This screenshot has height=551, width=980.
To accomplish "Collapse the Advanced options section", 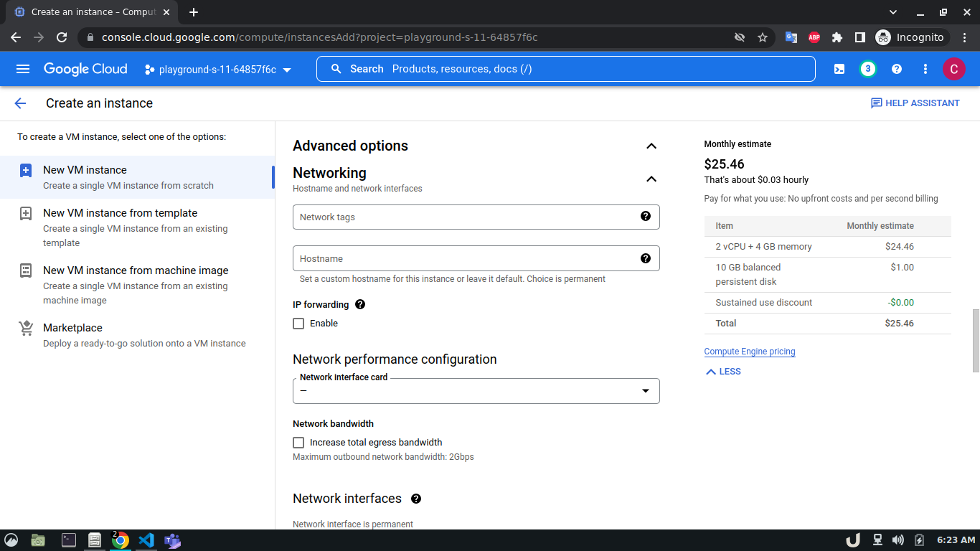I will tap(651, 146).
